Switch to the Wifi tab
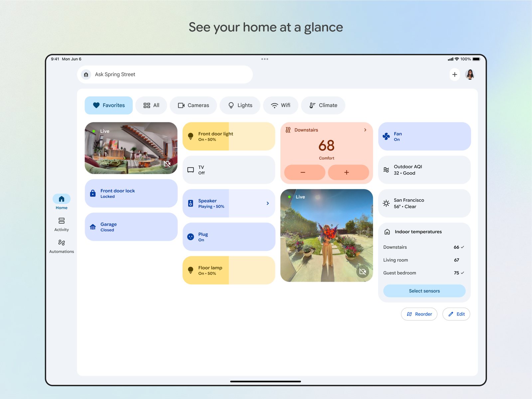The image size is (532, 399). pyautogui.click(x=281, y=105)
